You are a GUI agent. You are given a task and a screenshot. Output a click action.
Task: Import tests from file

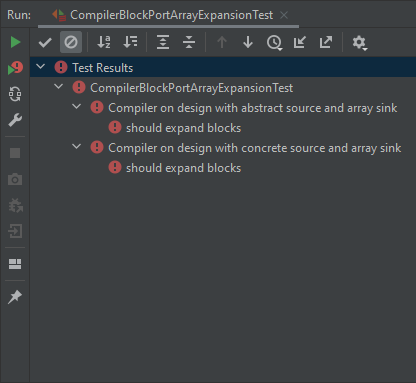(x=300, y=42)
